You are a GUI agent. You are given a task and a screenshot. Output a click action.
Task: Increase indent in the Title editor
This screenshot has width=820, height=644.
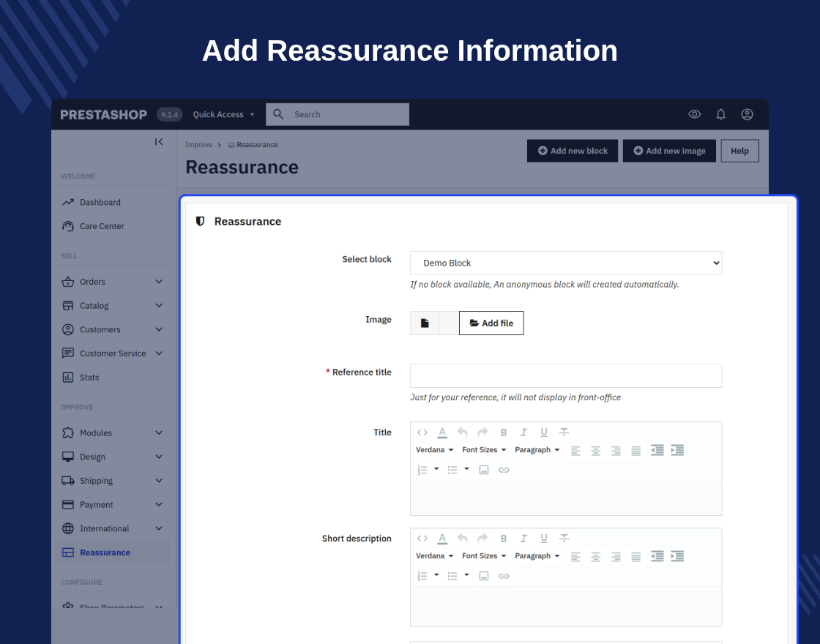tap(677, 450)
